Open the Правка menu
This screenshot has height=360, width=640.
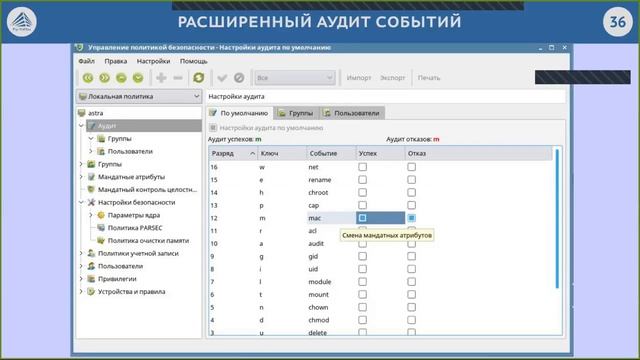pyautogui.click(x=116, y=61)
